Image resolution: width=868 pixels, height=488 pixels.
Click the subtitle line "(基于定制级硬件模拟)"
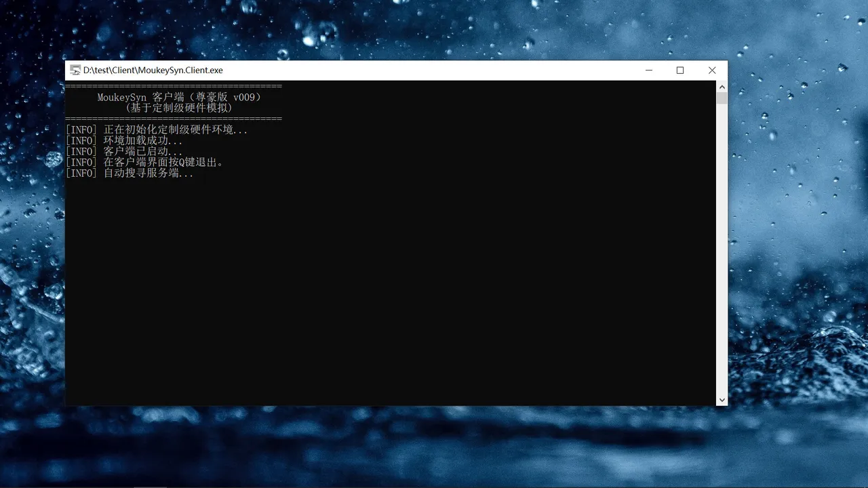[179, 108]
